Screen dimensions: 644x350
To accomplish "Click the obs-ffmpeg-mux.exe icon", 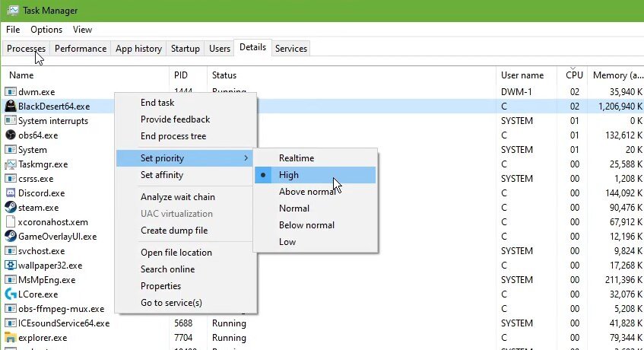I will point(11,308).
